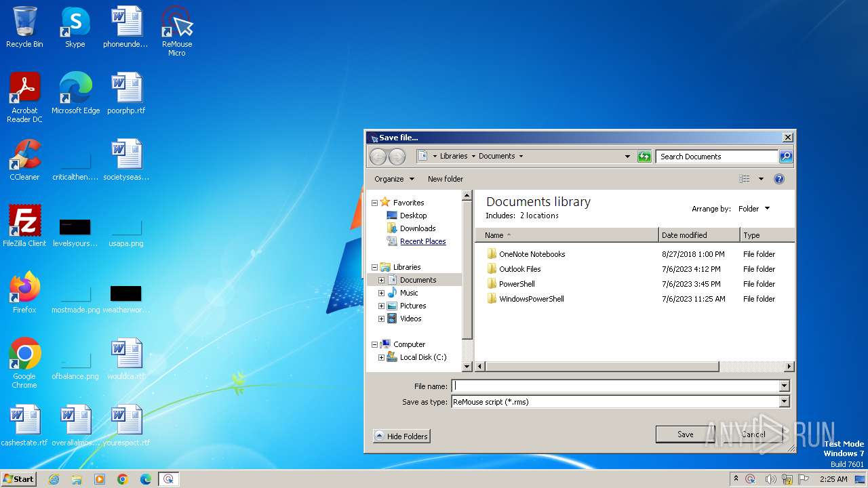The image size is (868, 488).
Task: Click the horizontal scrollbar in file list
Action: (x=602, y=367)
